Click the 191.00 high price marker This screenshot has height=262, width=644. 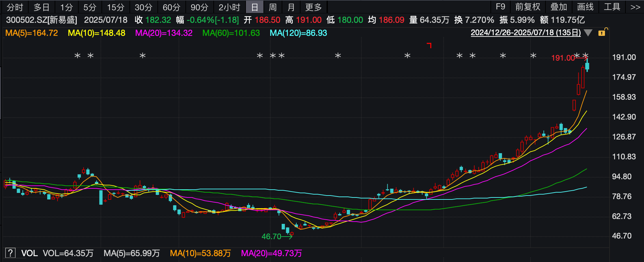tap(563, 58)
